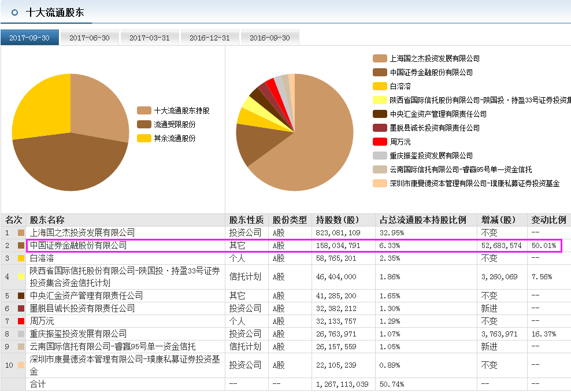The height and width of the screenshot is (392, 571).
Task: Click the 股份类型 column header
Action: 290,220
